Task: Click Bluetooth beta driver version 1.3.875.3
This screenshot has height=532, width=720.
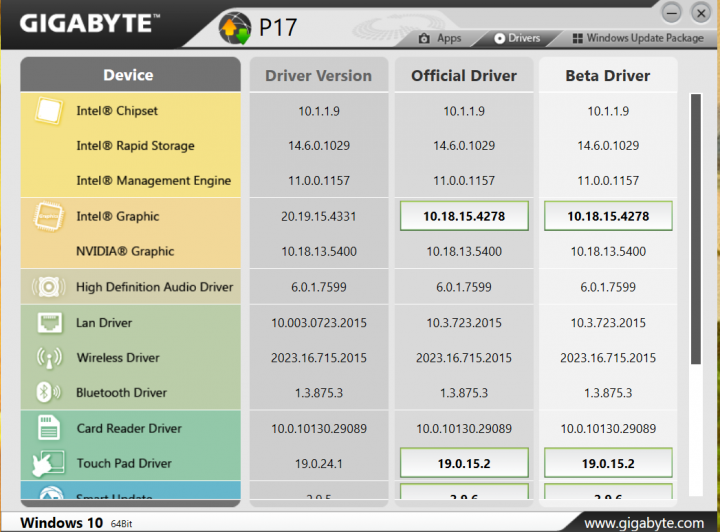Action: 608,393
